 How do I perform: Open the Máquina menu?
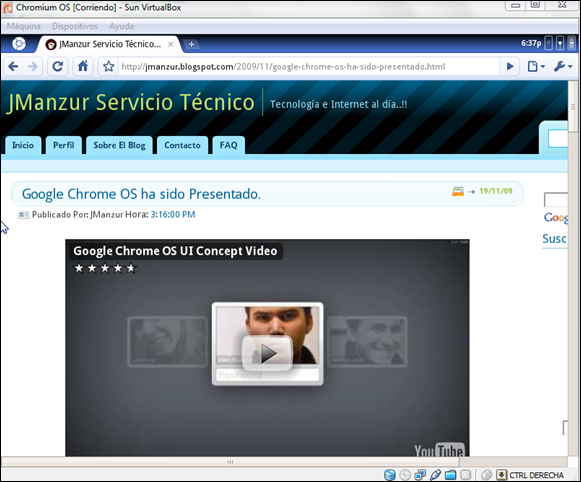tap(24, 26)
